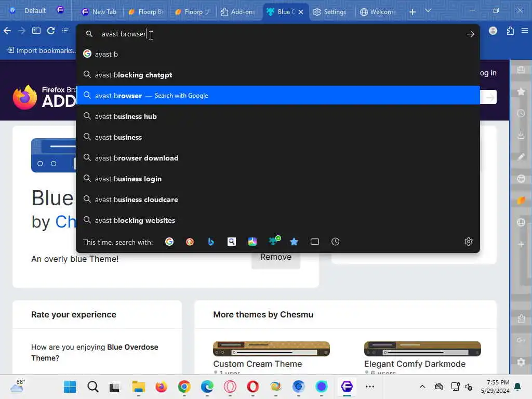Image resolution: width=532 pixels, height=399 pixels.
Task: Open add-ons icon at sidebar bottom
Action: pyautogui.click(x=521, y=318)
